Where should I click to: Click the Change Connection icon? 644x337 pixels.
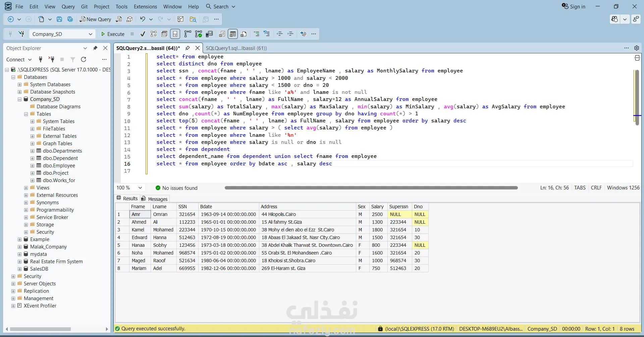pyautogui.click(x=21, y=34)
